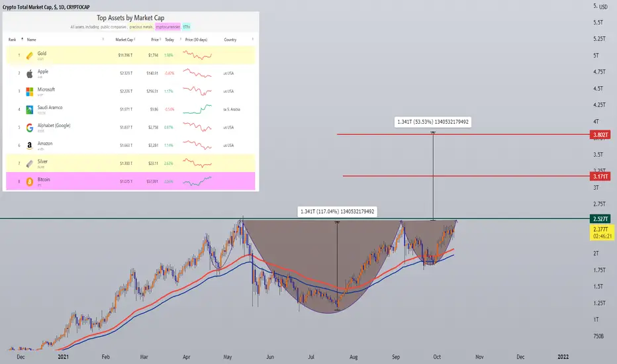Open the Alphabet (Google) name link
The width and height of the screenshot is (617, 364).
(x=54, y=126)
